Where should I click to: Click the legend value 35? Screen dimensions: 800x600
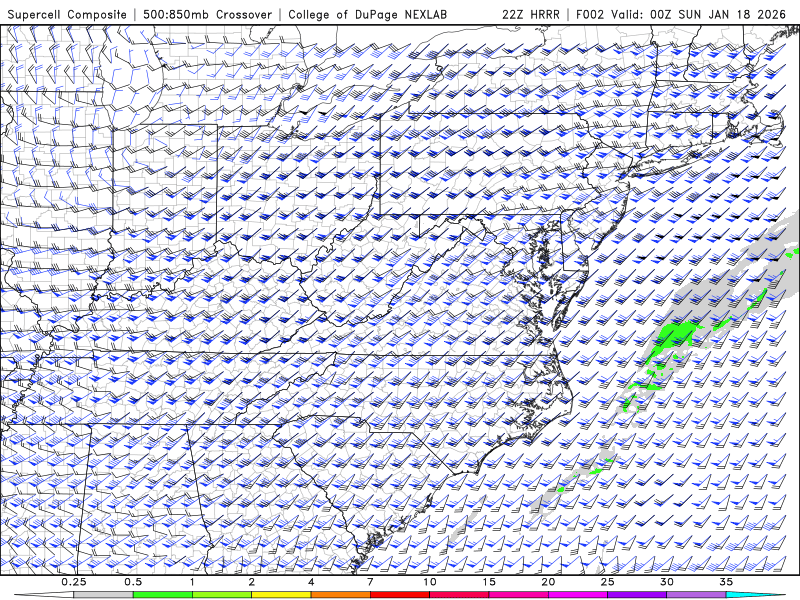pyautogui.click(x=726, y=582)
